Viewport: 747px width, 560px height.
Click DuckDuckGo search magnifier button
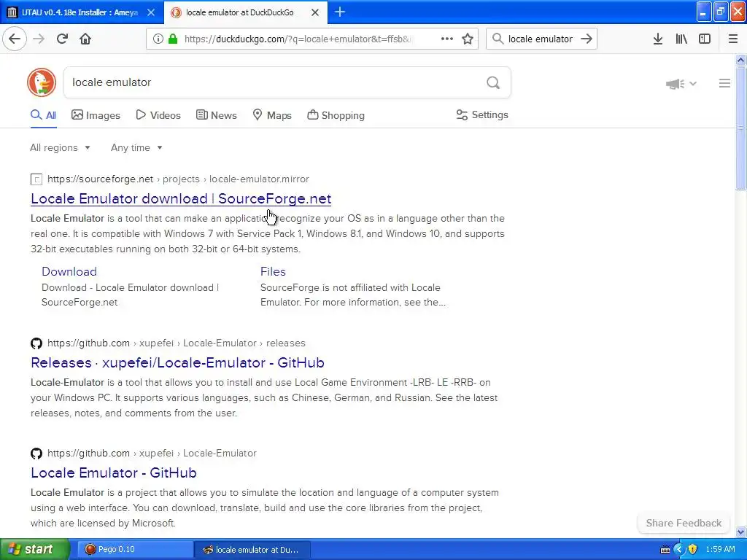tap(493, 83)
